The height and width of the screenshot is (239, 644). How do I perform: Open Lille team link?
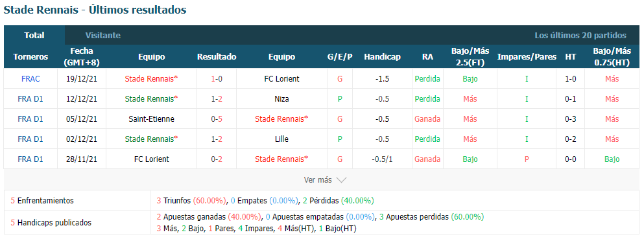tap(281, 139)
